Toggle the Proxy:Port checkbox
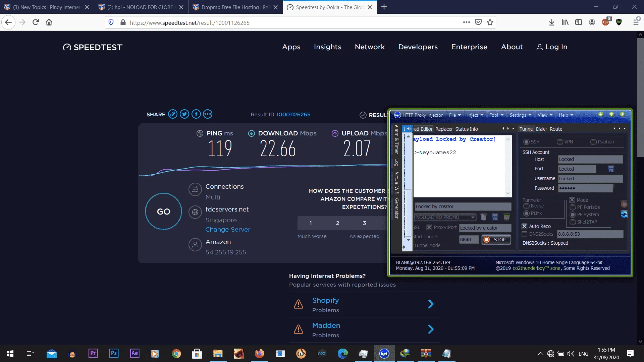Image resolution: width=644 pixels, height=362 pixels. pyautogui.click(x=429, y=228)
